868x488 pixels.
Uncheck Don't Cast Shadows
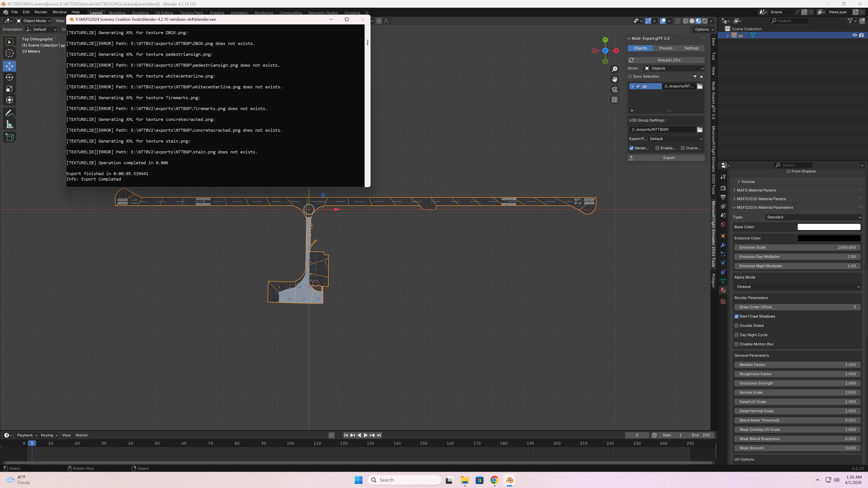click(737, 316)
